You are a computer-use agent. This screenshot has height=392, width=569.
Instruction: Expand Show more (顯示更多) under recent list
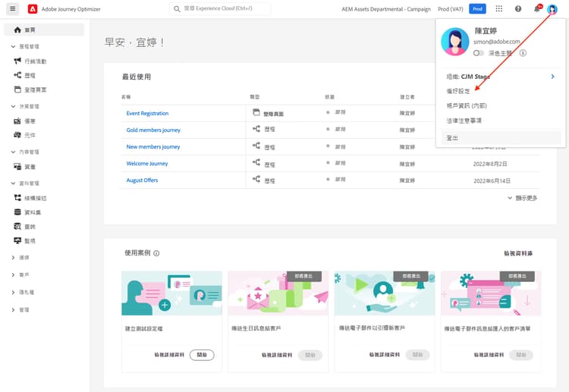(522, 198)
